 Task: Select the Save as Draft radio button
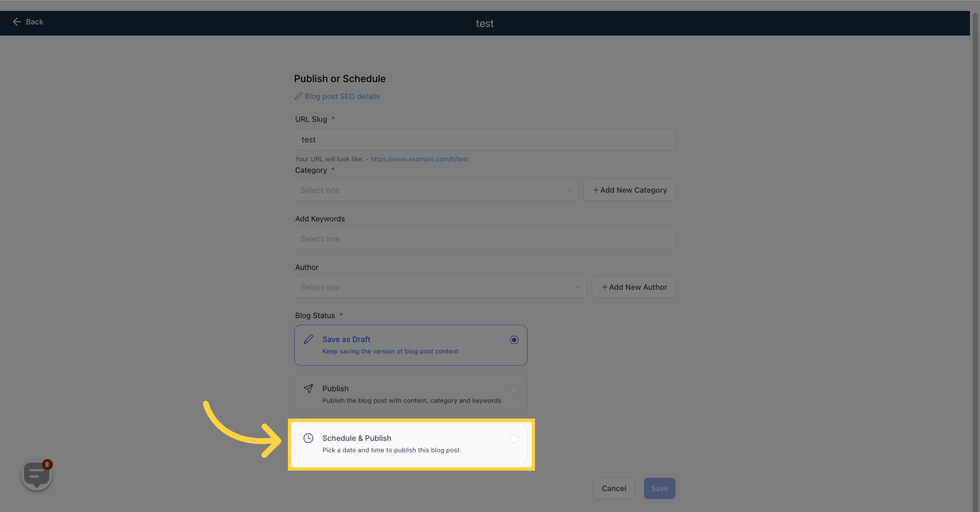(514, 339)
